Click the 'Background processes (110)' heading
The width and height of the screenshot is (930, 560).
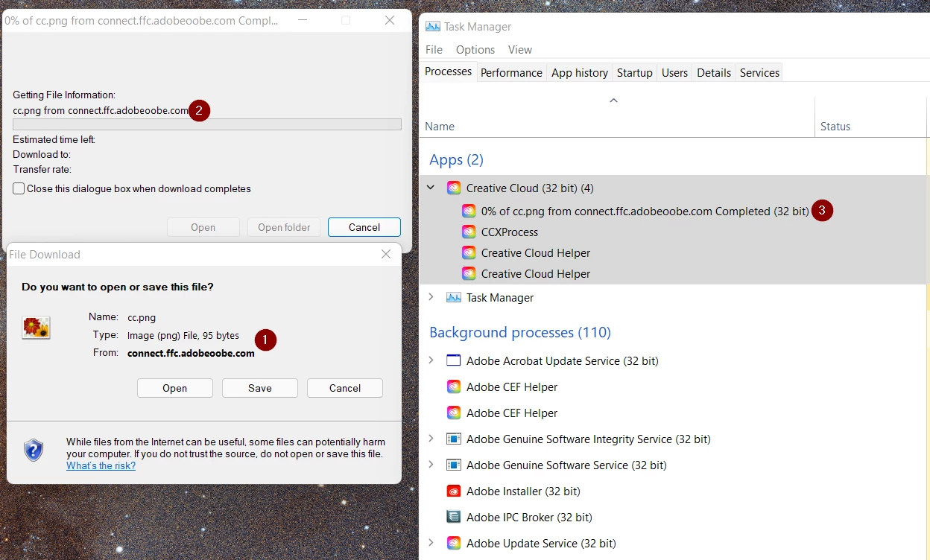point(520,332)
